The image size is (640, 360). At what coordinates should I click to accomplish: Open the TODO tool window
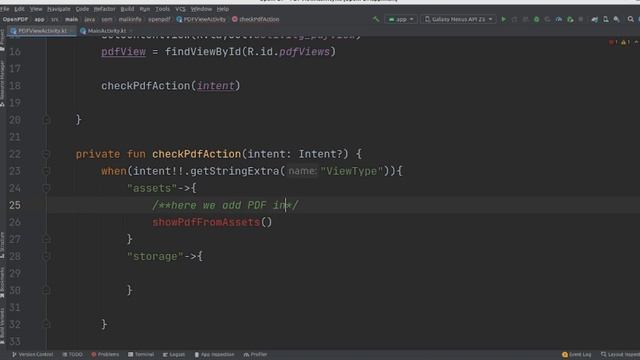[x=72, y=354]
